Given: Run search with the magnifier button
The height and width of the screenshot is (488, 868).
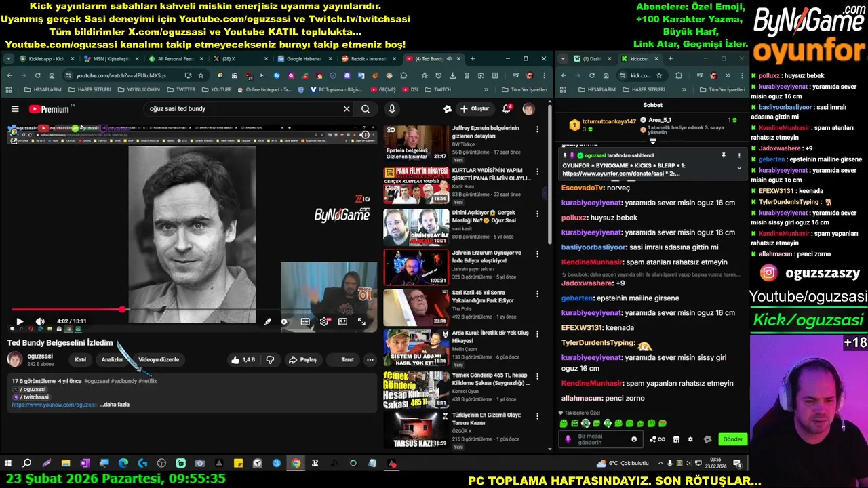Looking at the screenshot, I should [366, 109].
